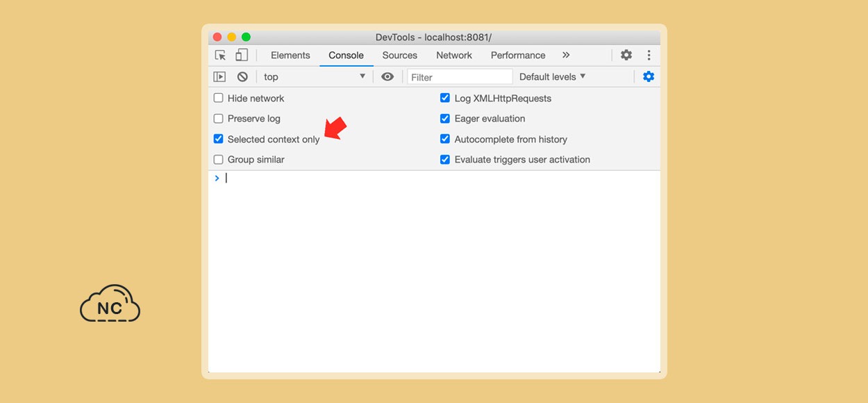Switch to the Performance tab
This screenshot has height=403, width=868.
click(x=518, y=56)
